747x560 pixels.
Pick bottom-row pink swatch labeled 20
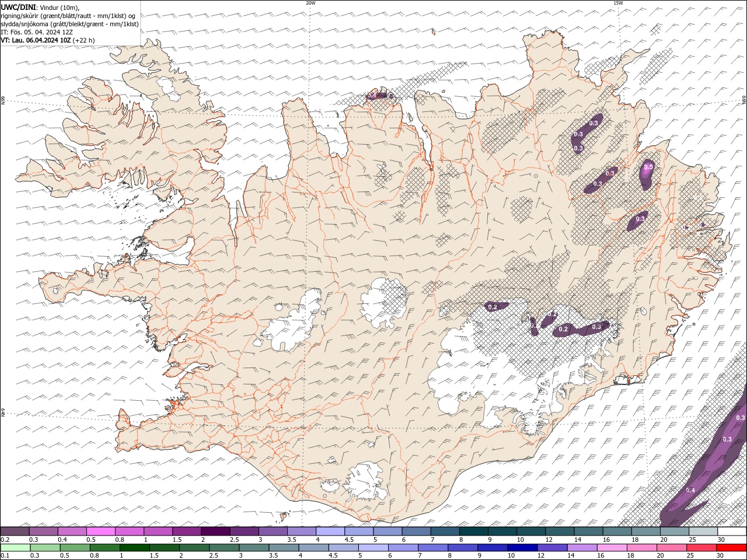point(672,548)
